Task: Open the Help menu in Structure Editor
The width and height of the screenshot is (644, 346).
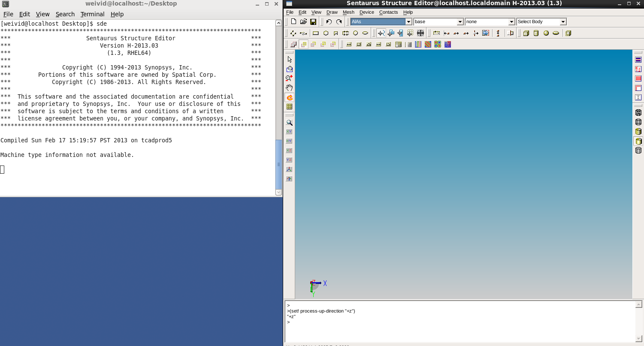Action: pyautogui.click(x=408, y=12)
